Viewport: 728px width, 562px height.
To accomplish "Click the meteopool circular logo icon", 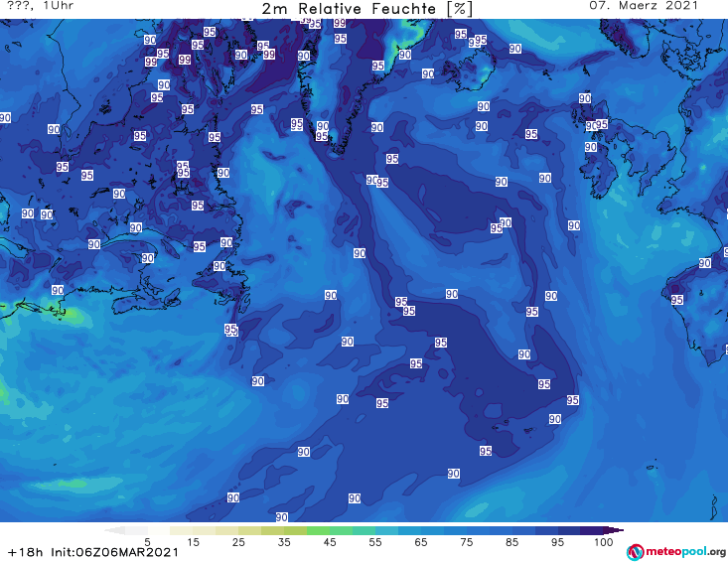I will 635,552.
